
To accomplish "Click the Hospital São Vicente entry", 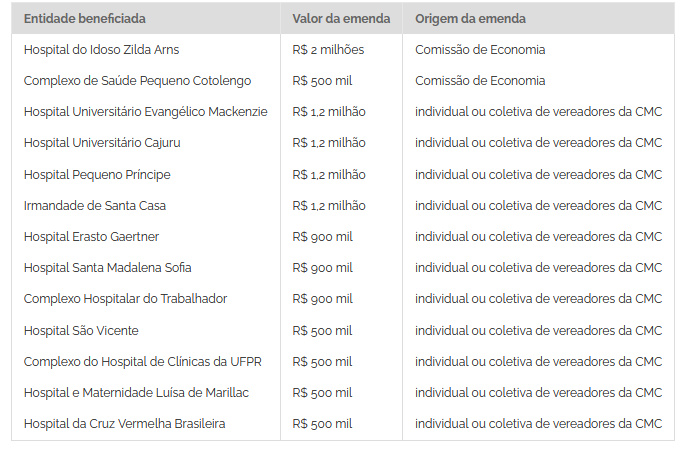I will 81,331.
